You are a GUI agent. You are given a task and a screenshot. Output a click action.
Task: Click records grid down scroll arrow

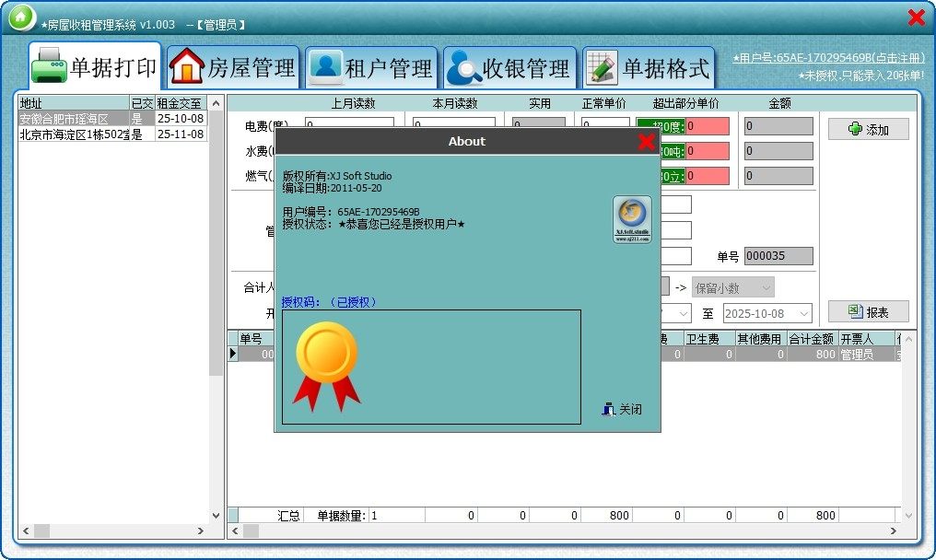pyautogui.click(x=908, y=515)
